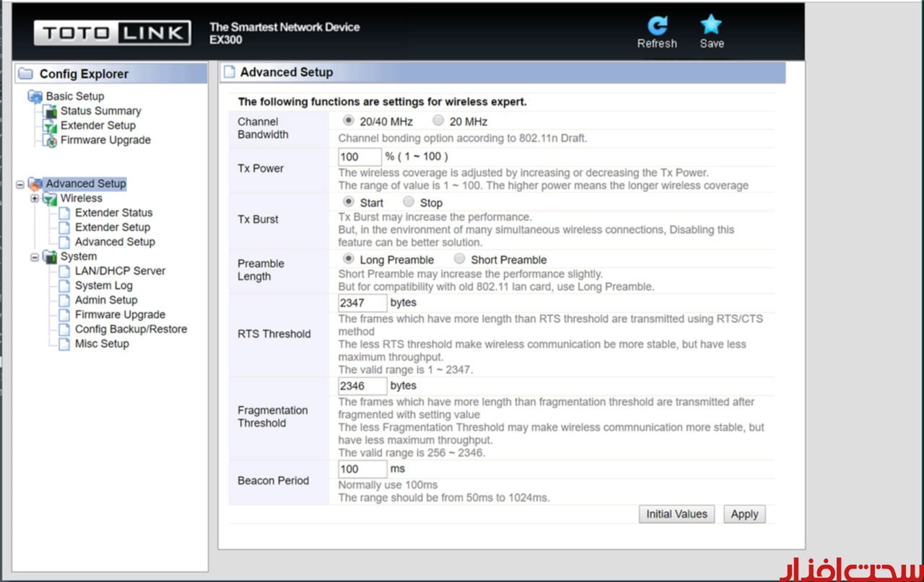Open LAN/DHCP Server settings page
Image resolution: width=924 pixels, height=582 pixels.
(120, 271)
